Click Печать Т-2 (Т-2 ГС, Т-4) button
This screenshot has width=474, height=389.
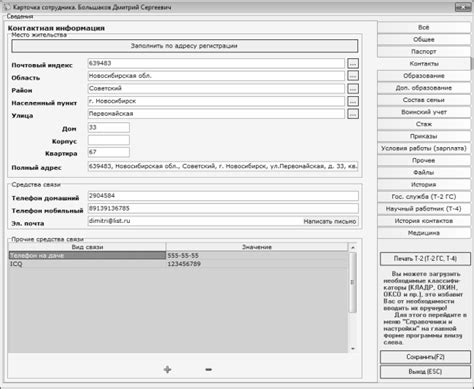coord(425,259)
